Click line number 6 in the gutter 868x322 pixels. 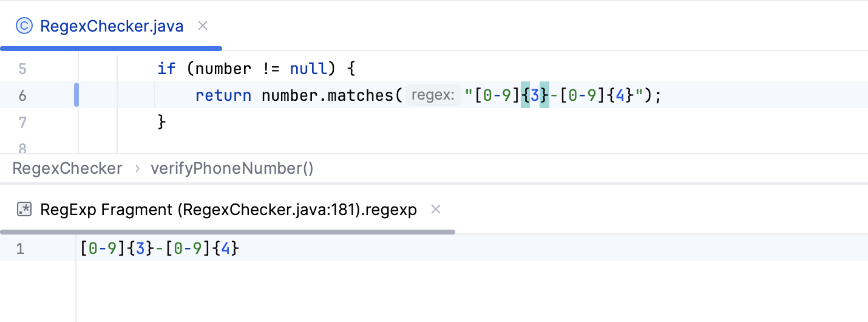pyautogui.click(x=22, y=95)
